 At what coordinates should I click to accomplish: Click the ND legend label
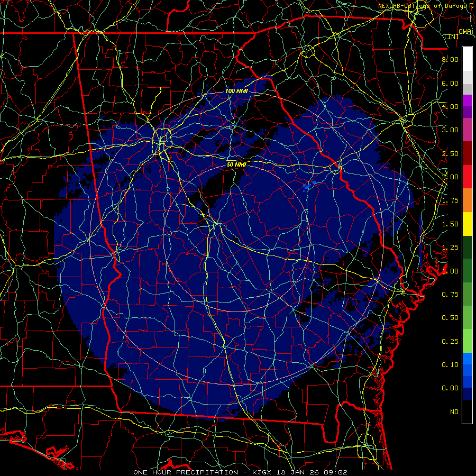(454, 412)
